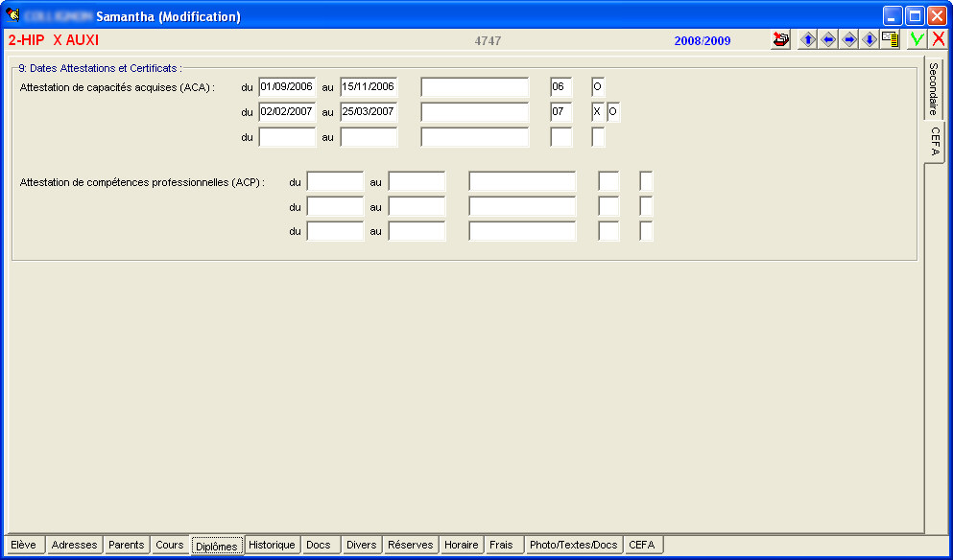Go to previous record with left arrow
Image resolution: width=953 pixels, height=560 pixels.
coord(828,40)
